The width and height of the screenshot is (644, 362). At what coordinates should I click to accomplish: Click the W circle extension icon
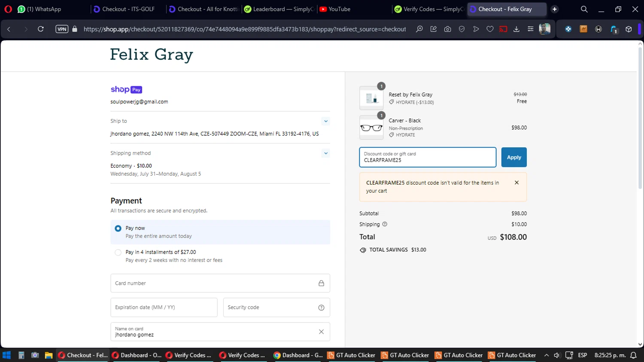(598, 29)
